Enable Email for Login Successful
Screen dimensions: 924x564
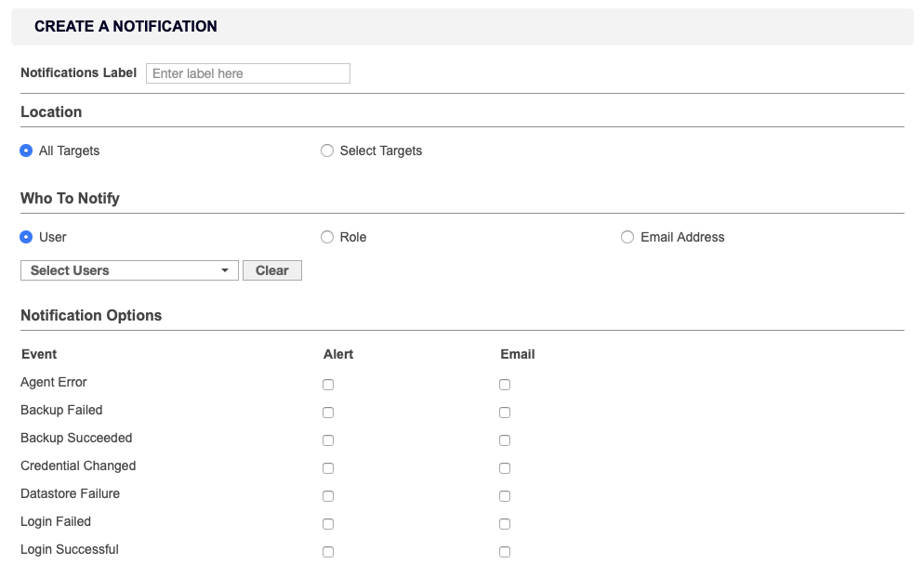click(505, 551)
